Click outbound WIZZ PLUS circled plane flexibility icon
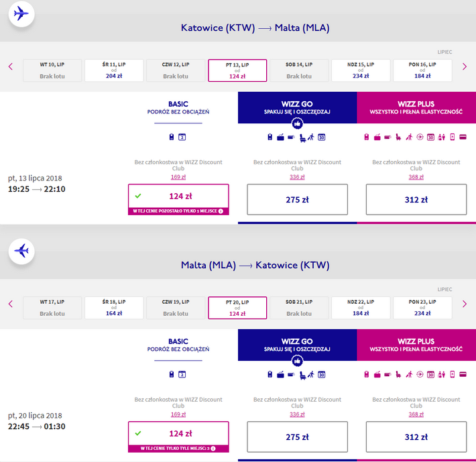Image resolution: width=476 pixels, height=462 pixels. (420, 137)
